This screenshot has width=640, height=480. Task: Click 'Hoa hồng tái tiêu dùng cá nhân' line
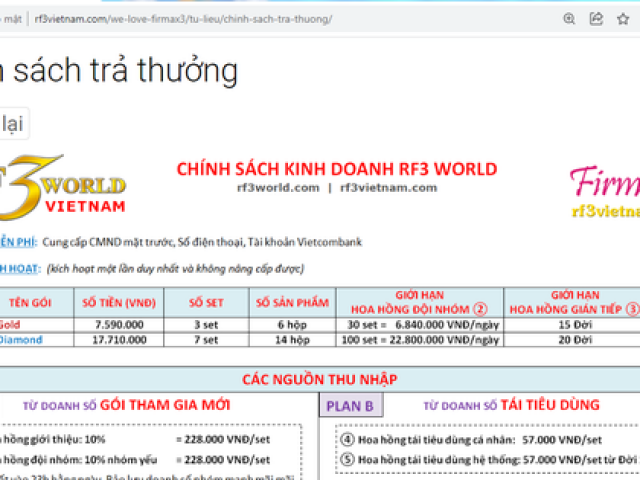click(471, 440)
